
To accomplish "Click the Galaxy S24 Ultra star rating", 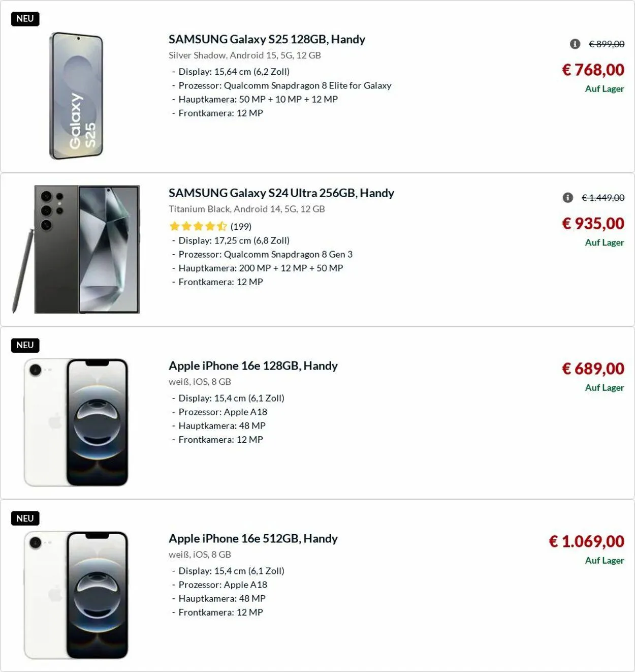I will [x=198, y=226].
